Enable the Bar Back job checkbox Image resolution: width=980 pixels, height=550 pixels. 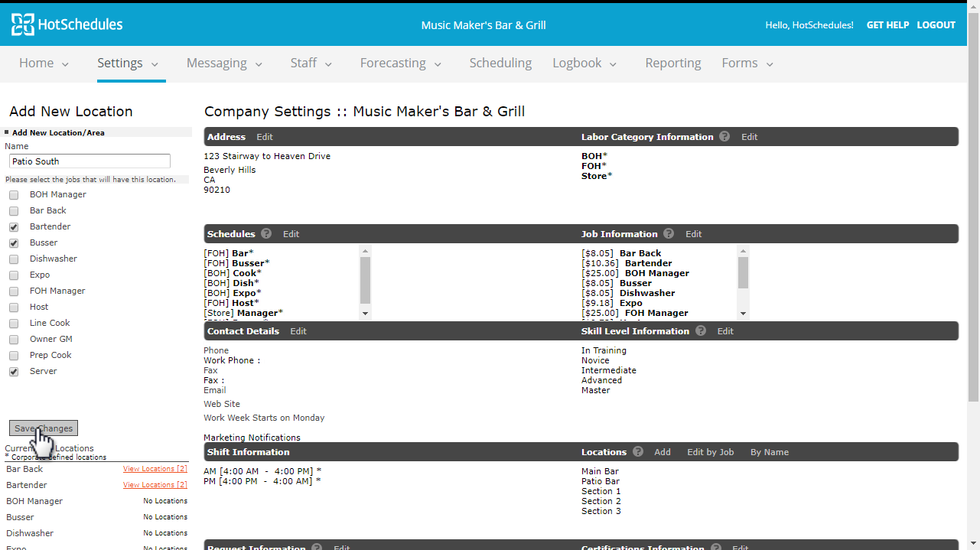[x=14, y=211]
